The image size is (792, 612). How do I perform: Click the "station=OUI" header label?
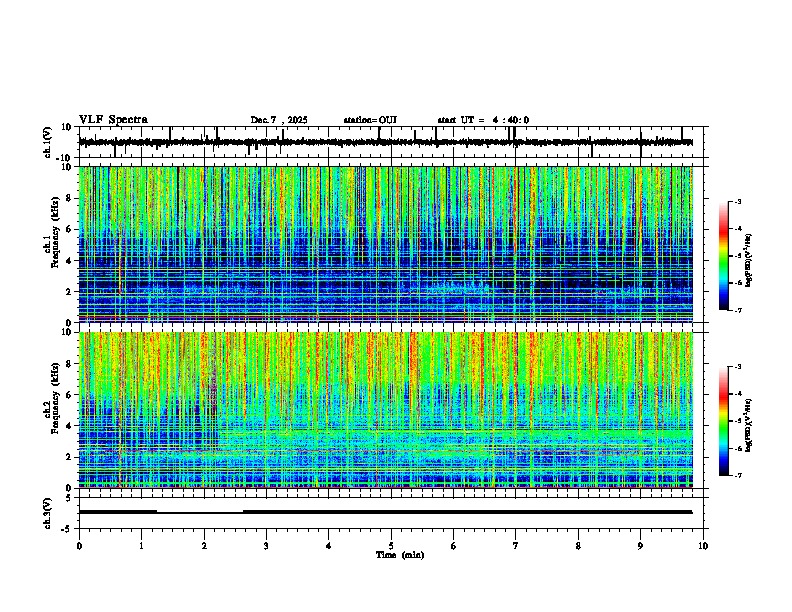tap(370, 120)
